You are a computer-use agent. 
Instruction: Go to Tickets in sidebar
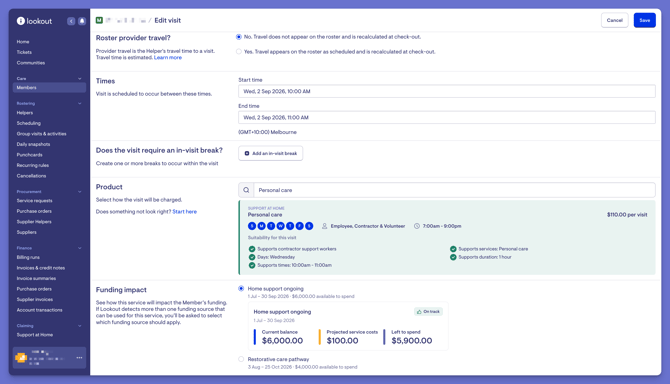(24, 52)
